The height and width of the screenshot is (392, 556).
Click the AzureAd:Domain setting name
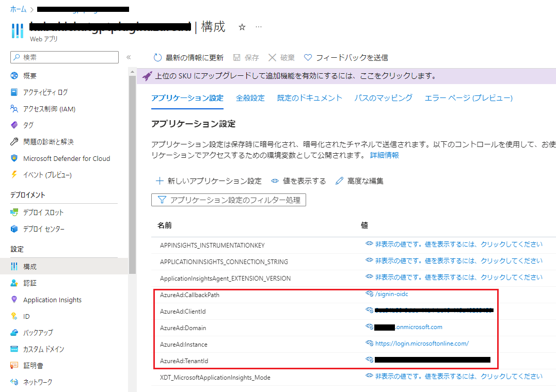[x=183, y=328]
